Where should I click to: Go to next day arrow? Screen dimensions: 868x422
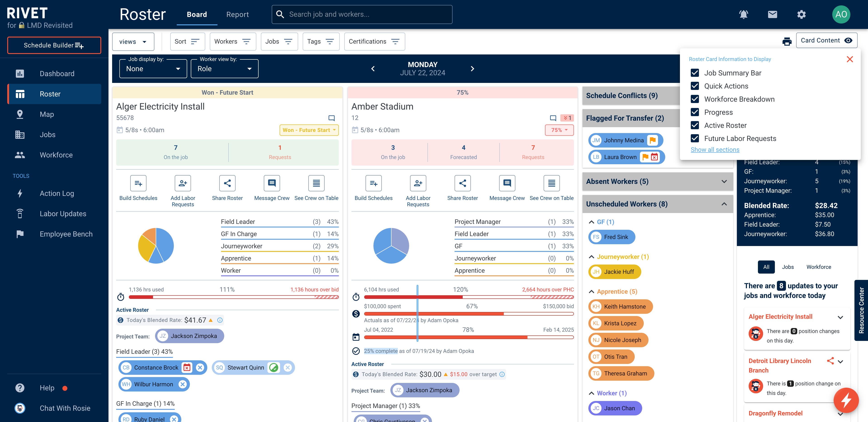click(x=472, y=69)
